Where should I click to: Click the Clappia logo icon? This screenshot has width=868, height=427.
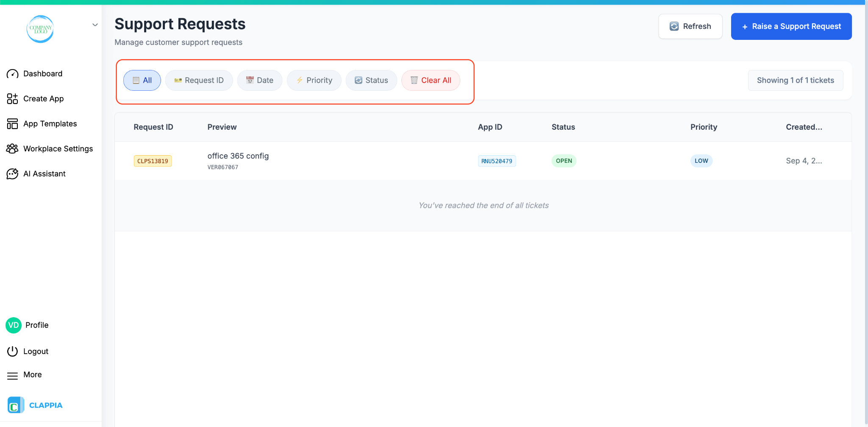point(16,405)
